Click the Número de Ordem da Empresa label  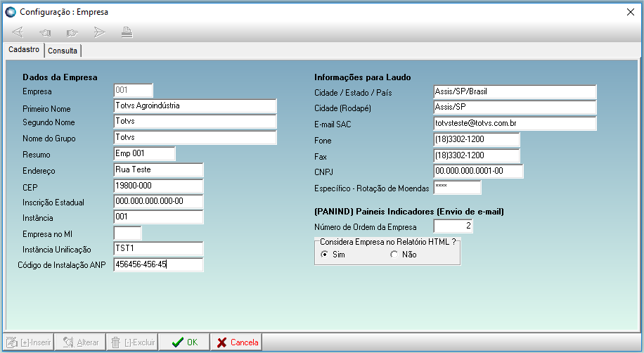pos(366,227)
